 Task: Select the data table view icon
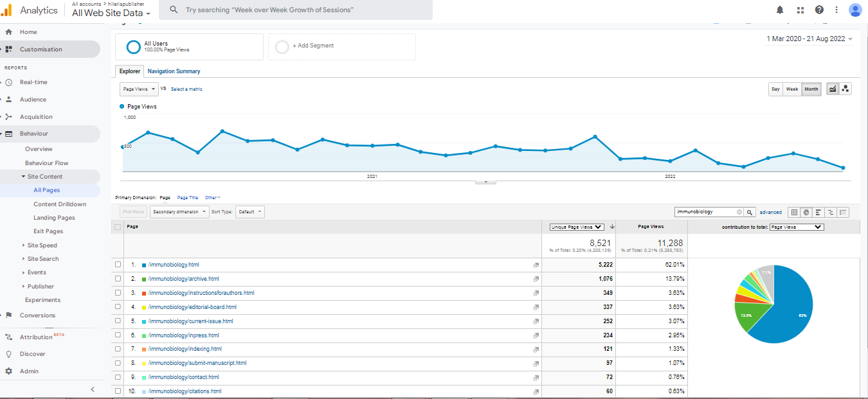point(794,212)
